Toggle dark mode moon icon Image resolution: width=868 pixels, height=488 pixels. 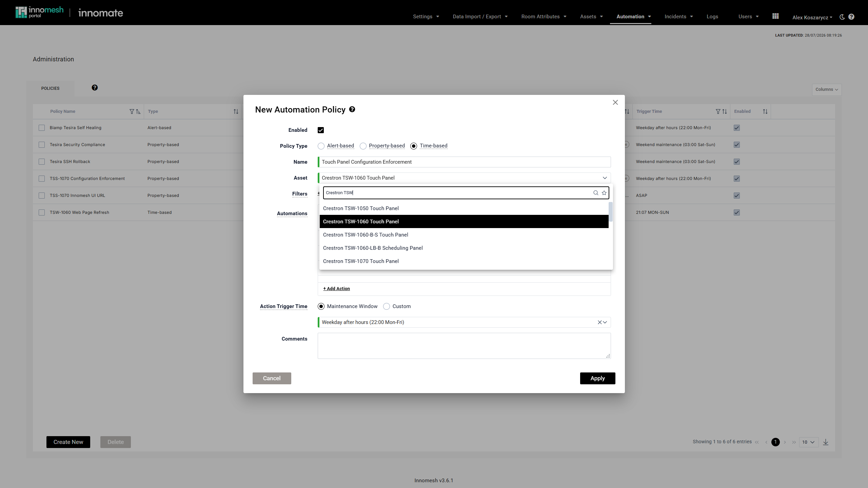pyautogui.click(x=842, y=17)
